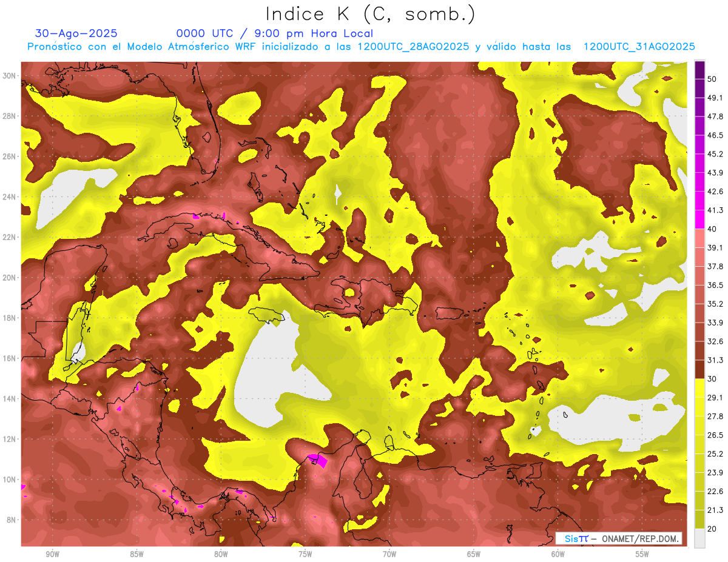Image resolution: width=728 pixels, height=562 pixels.
Task: Click the '16N' latitude axis label
Action: tap(10, 358)
